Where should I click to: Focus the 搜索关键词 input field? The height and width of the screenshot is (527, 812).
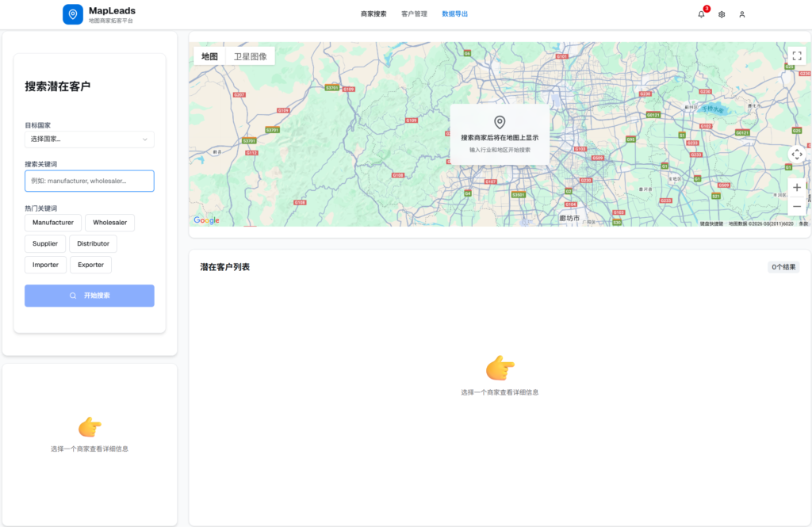pyautogui.click(x=90, y=181)
